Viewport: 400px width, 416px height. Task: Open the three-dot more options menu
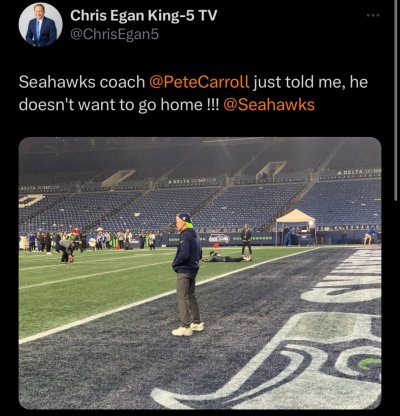373,15
